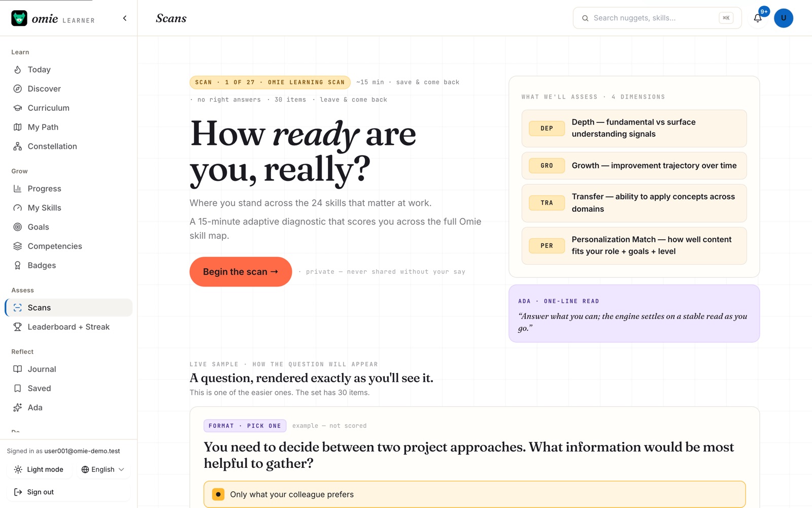Go to Goals
This screenshot has width=812, height=508.
(69, 227)
